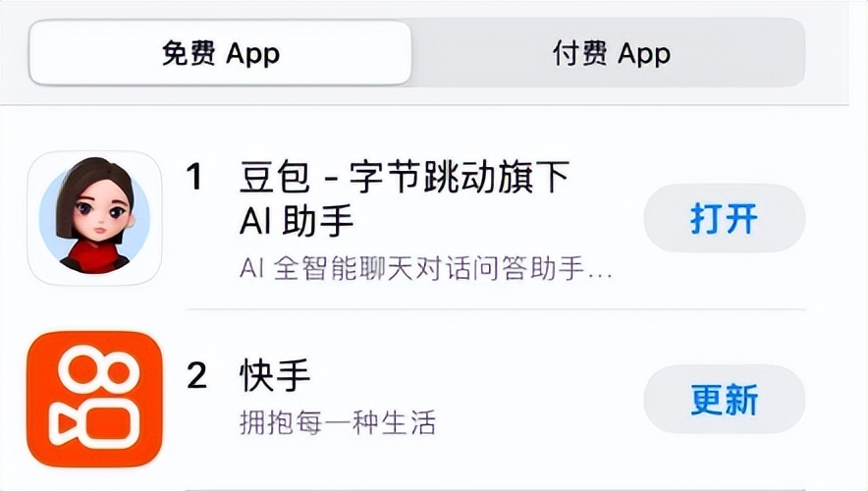Click the AI 助手 title line
Screen dimensions: 868x491
tap(297, 222)
